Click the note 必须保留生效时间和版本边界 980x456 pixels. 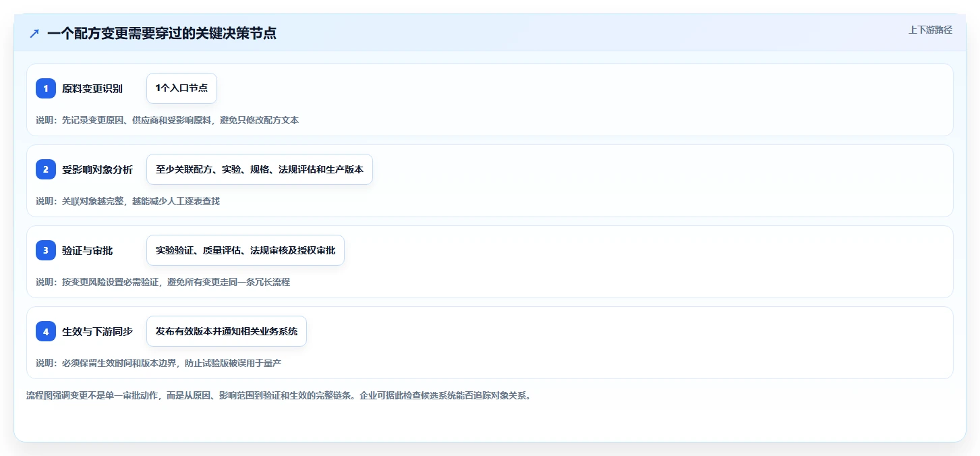click(158, 363)
